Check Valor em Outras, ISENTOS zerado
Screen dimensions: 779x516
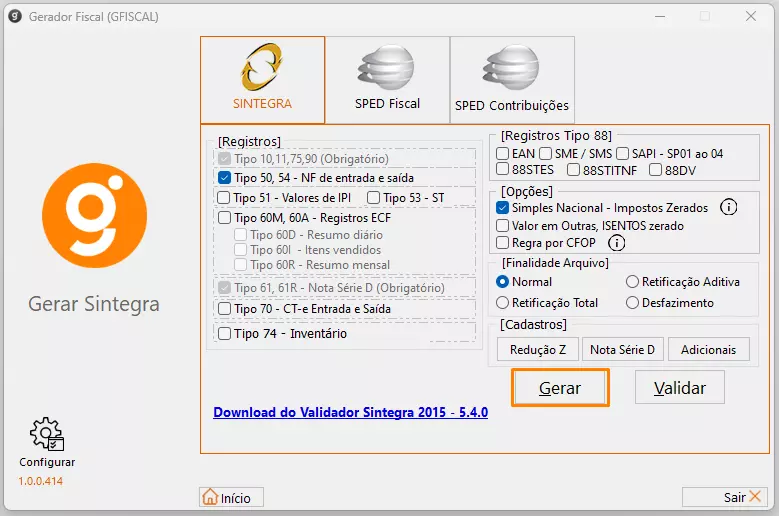pyautogui.click(x=502, y=225)
